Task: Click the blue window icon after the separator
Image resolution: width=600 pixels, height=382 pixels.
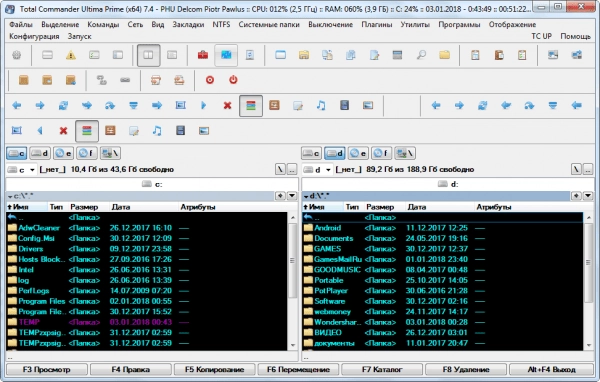Action: (280, 55)
